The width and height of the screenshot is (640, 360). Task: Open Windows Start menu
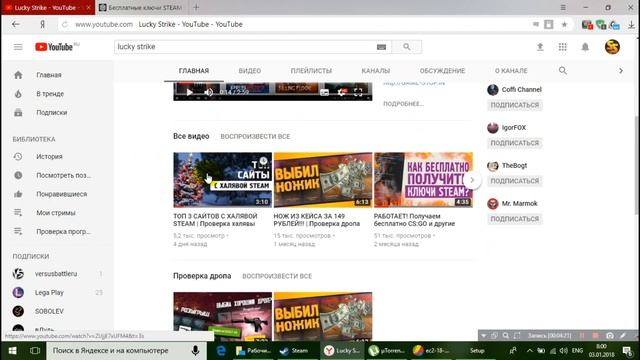(13, 351)
